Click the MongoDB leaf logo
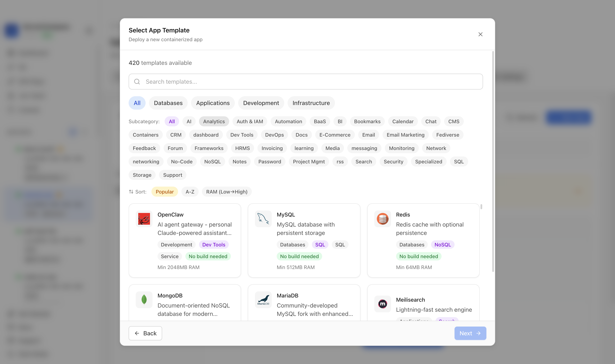Screen dimensions: 615x364 pyautogui.click(x=144, y=300)
